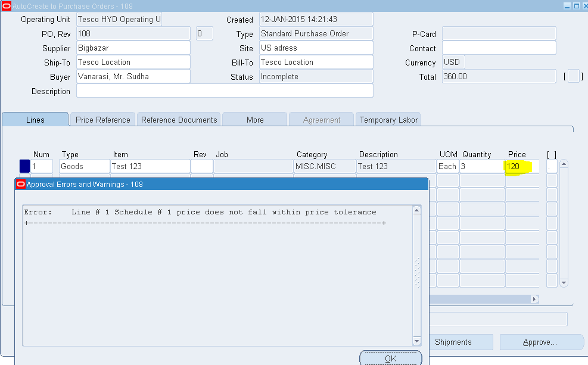Dismiss the error dialog with OK
The image size is (588, 365).
pos(390,358)
